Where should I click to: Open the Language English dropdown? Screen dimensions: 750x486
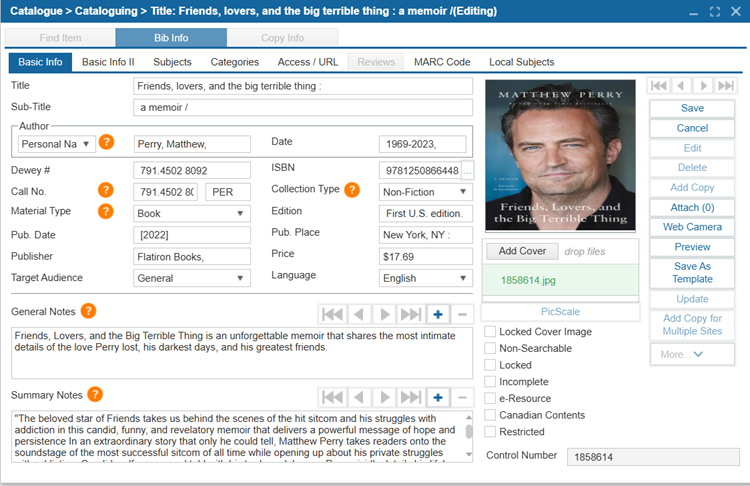click(425, 278)
